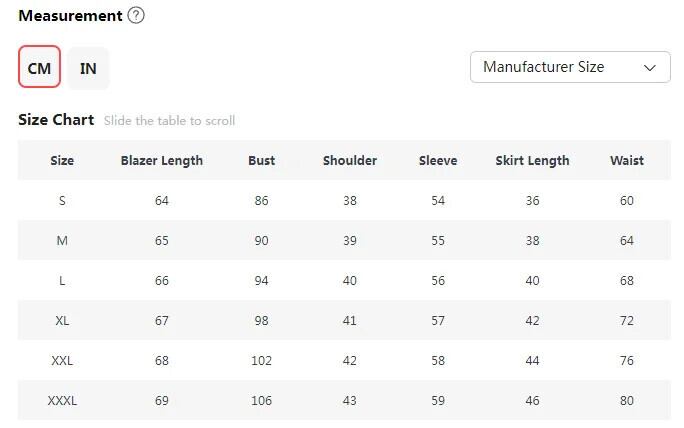Viewport: 684px width, 428px height.
Task: Click the XXL bust value 102
Action: pyautogui.click(x=261, y=361)
